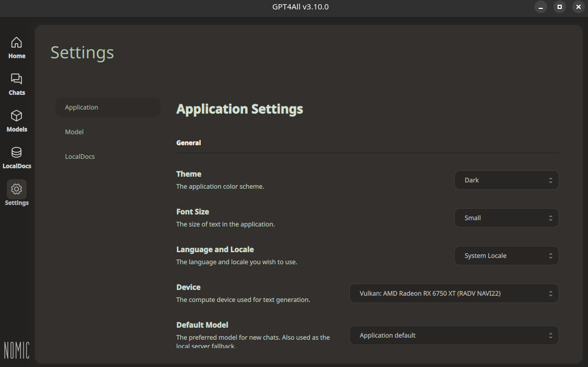Click the Application Settings heading

pos(240,109)
